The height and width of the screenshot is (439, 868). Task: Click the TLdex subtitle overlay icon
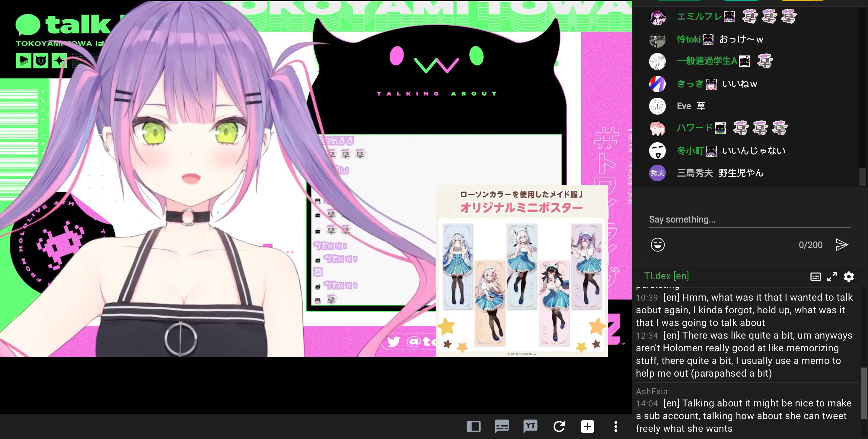[x=815, y=277]
